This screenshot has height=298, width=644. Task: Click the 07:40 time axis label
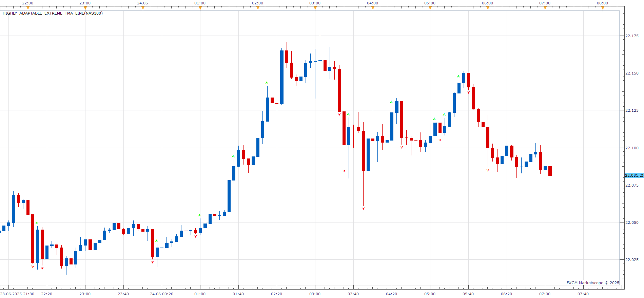[583, 294]
